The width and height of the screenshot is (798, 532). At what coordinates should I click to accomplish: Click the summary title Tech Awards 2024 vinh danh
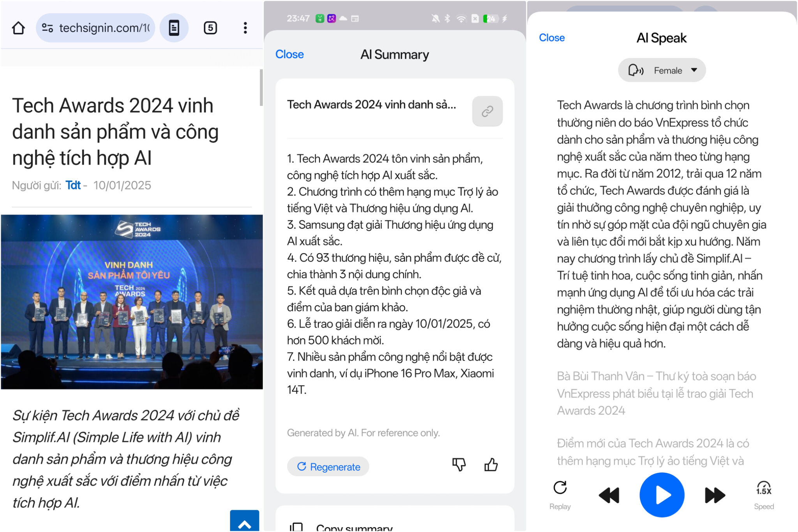371,105
